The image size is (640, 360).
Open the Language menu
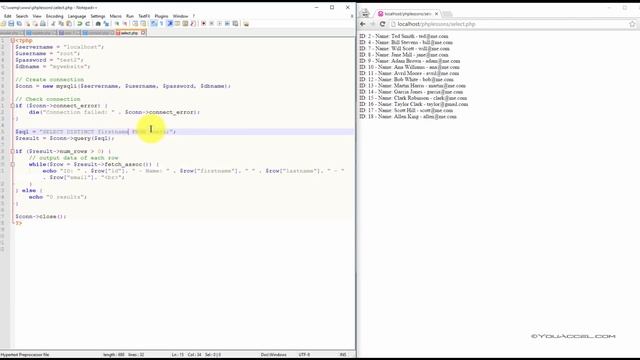click(77, 16)
